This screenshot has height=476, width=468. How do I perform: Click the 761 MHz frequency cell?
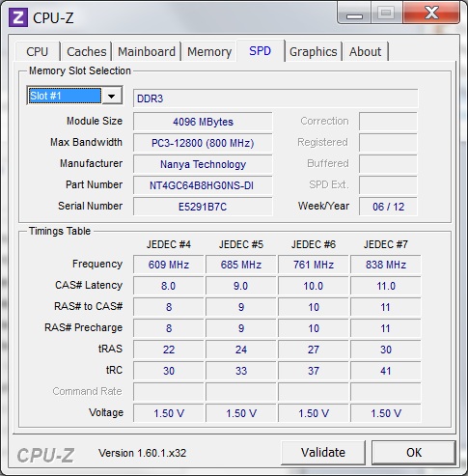click(314, 265)
